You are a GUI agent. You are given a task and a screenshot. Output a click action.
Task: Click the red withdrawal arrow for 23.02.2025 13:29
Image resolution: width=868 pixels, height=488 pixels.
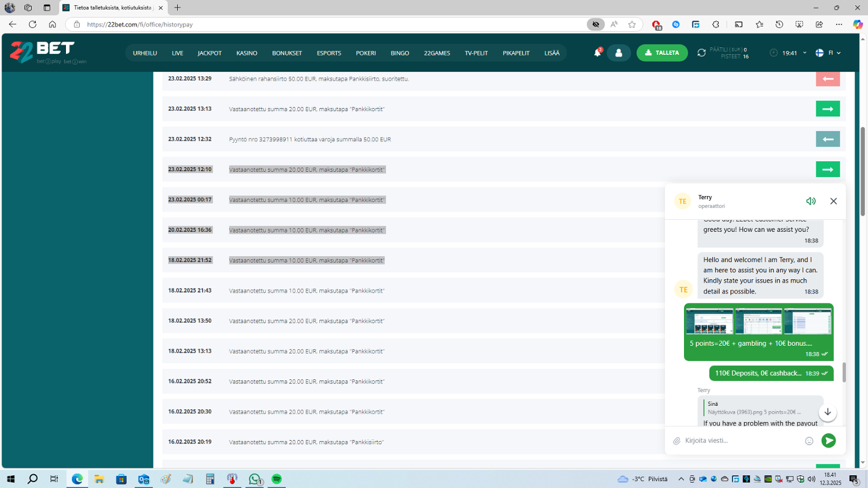click(x=827, y=79)
